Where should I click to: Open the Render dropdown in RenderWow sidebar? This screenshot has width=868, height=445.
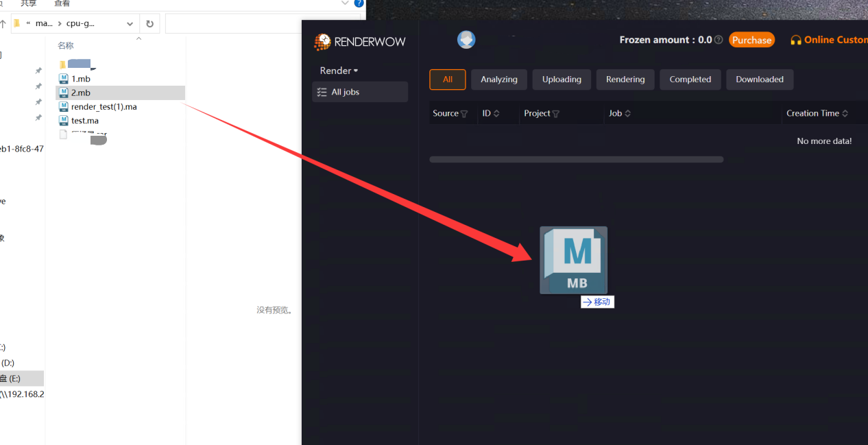pyautogui.click(x=339, y=71)
